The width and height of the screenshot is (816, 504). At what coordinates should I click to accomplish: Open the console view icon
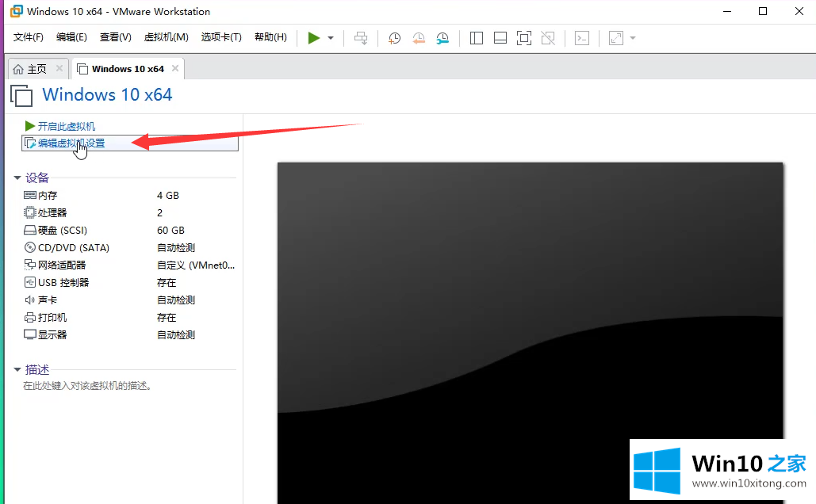click(x=582, y=38)
